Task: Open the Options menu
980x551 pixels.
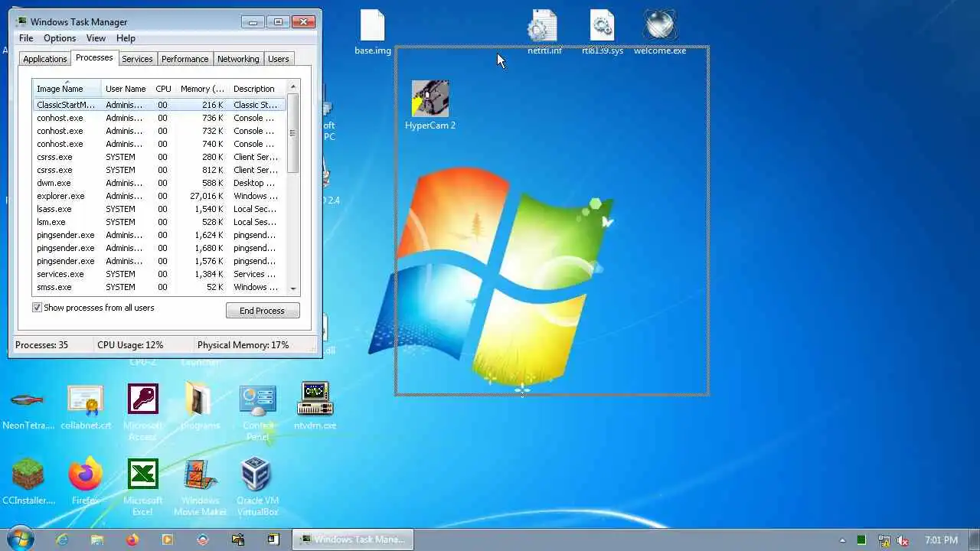Action: [60, 38]
